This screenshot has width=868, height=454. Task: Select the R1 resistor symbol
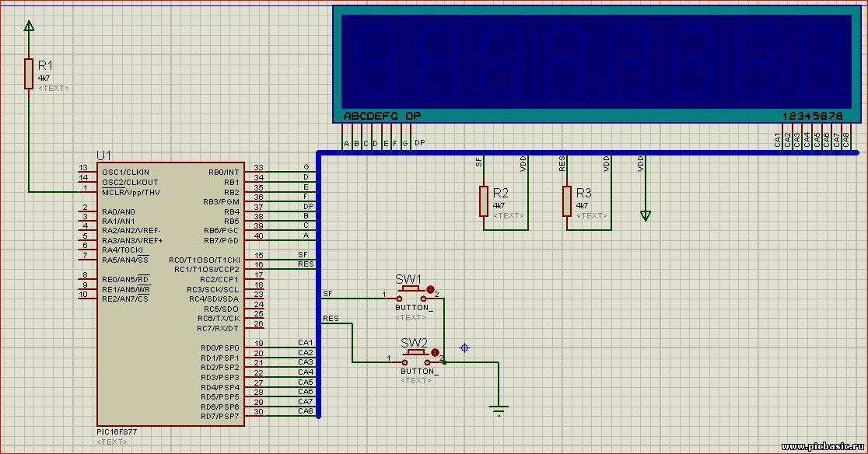pos(29,74)
